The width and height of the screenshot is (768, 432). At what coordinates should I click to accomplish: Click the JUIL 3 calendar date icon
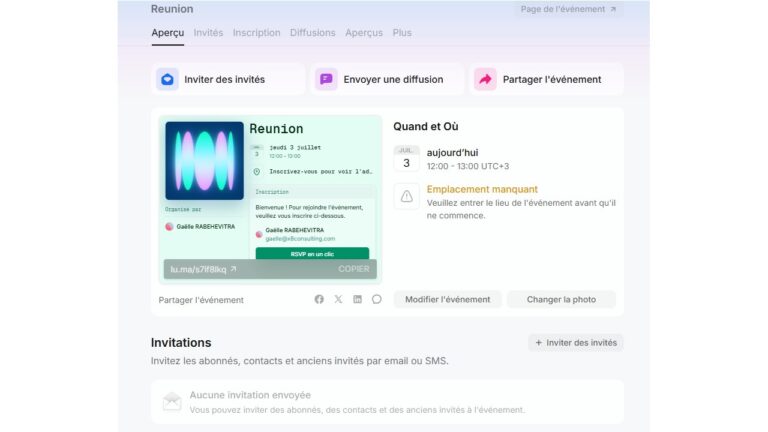407,158
